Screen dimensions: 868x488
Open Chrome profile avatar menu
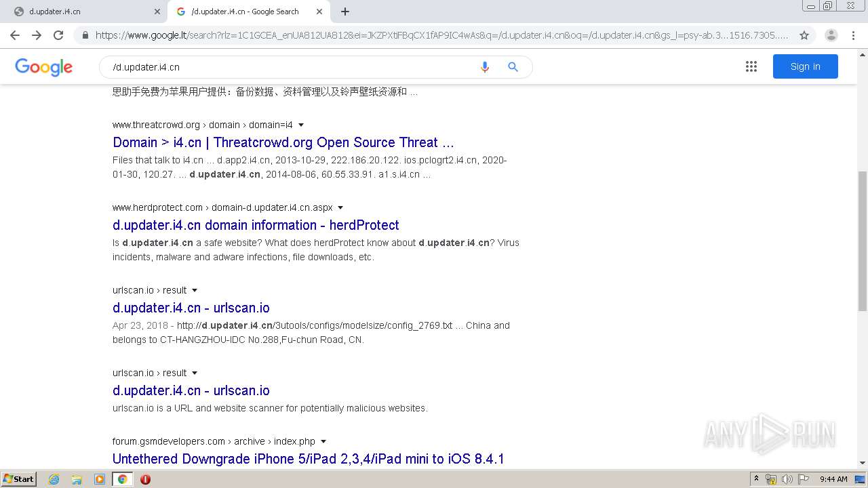tap(831, 35)
